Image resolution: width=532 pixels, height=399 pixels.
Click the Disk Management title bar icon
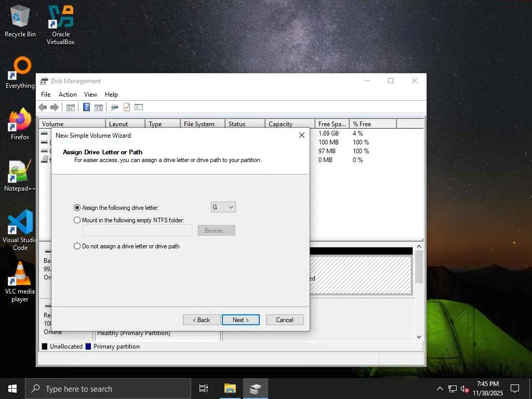click(x=44, y=81)
